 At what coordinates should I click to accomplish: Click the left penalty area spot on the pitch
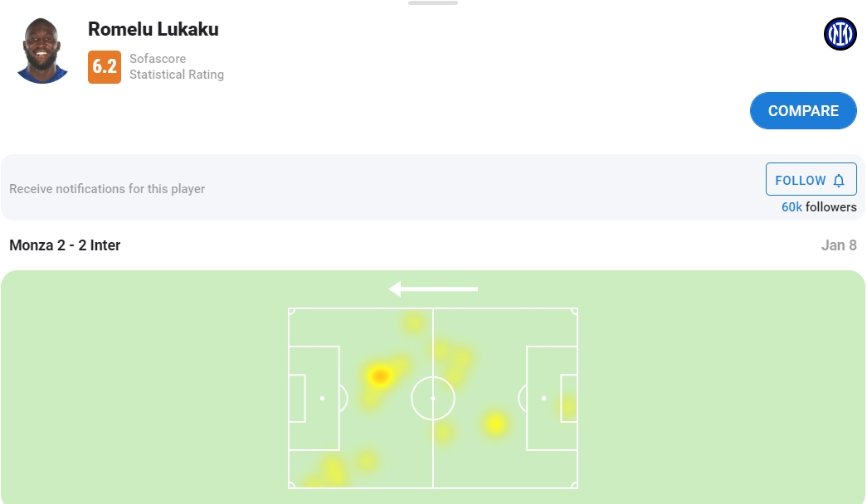tap(322, 399)
